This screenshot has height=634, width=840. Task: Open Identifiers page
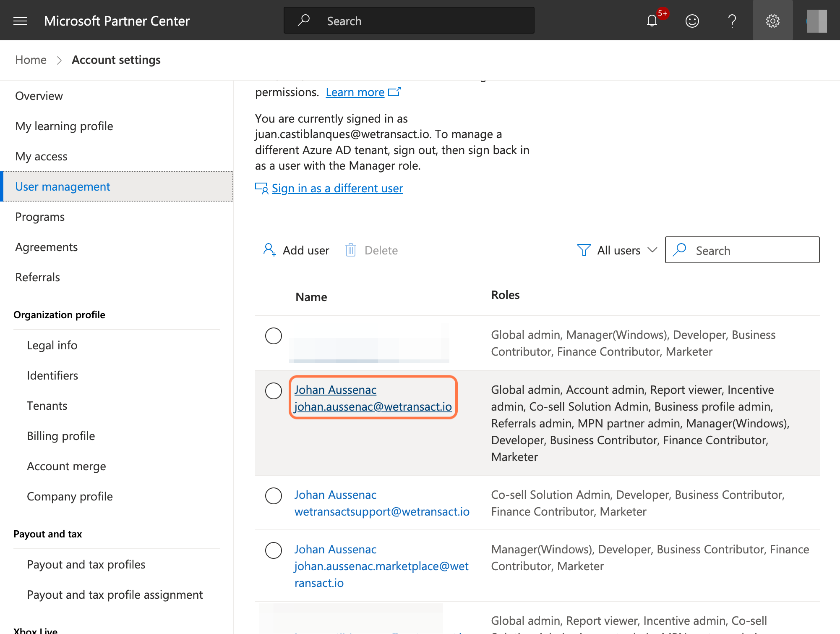pyautogui.click(x=52, y=375)
